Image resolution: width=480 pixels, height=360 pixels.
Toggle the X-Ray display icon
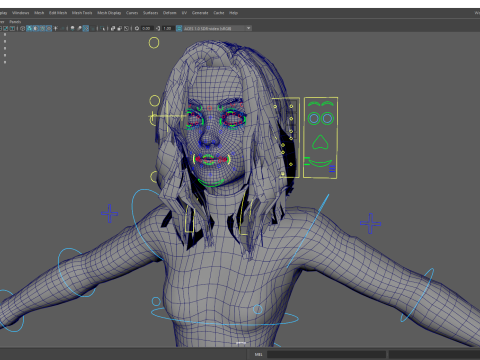click(x=113, y=28)
